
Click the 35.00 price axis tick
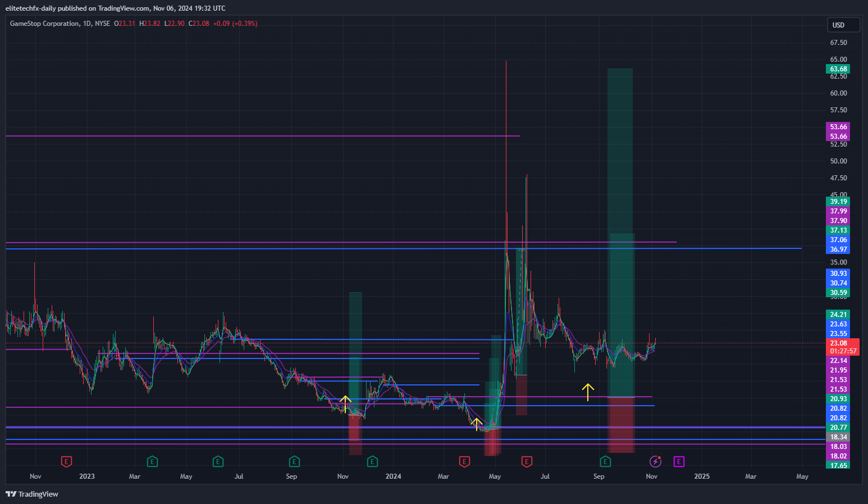click(x=838, y=262)
